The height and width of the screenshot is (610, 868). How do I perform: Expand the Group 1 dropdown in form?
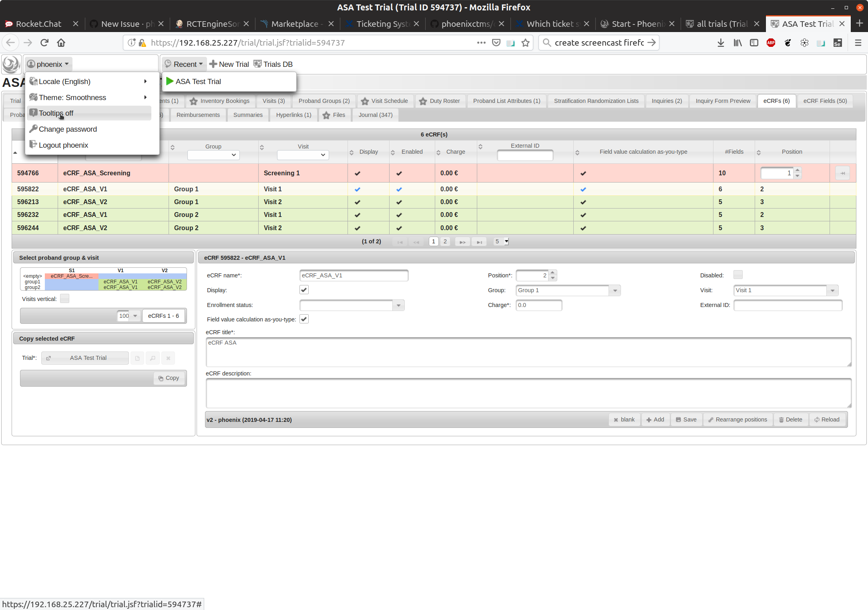click(x=615, y=291)
